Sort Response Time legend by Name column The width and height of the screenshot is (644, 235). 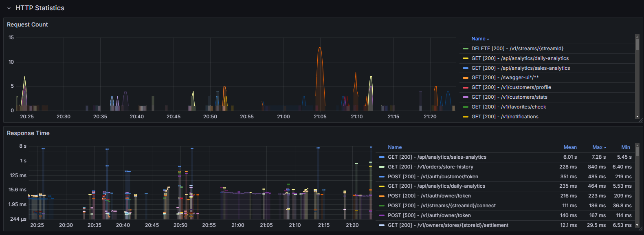(x=395, y=147)
